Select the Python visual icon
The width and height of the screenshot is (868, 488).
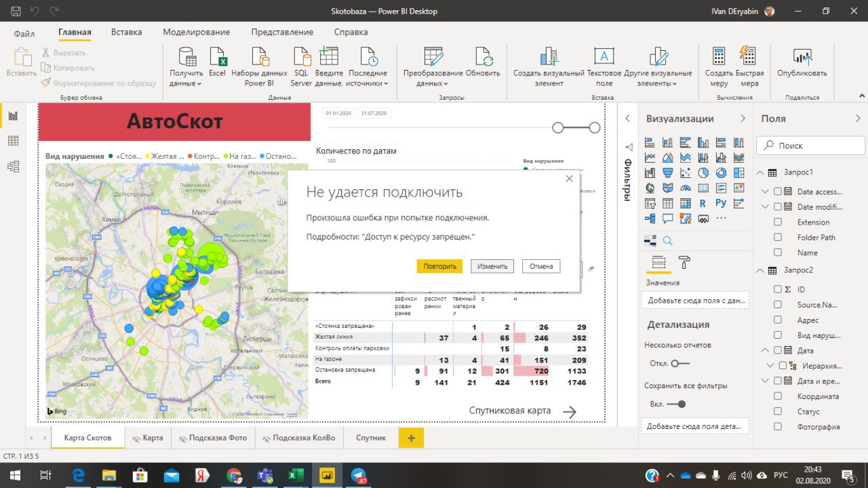tap(721, 203)
